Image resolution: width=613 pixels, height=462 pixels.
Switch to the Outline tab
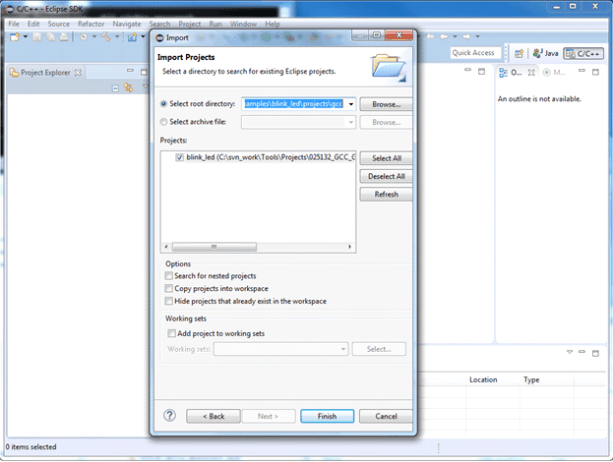point(516,72)
